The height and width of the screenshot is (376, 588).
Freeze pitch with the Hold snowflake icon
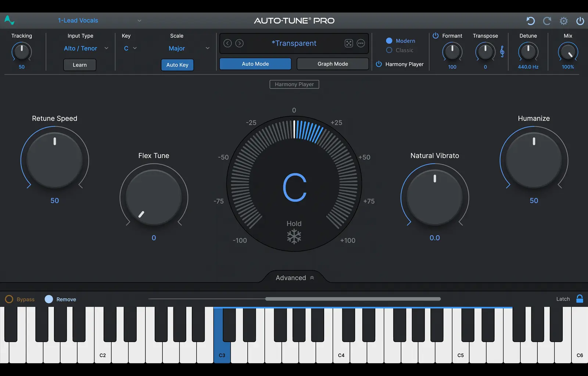(x=294, y=237)
